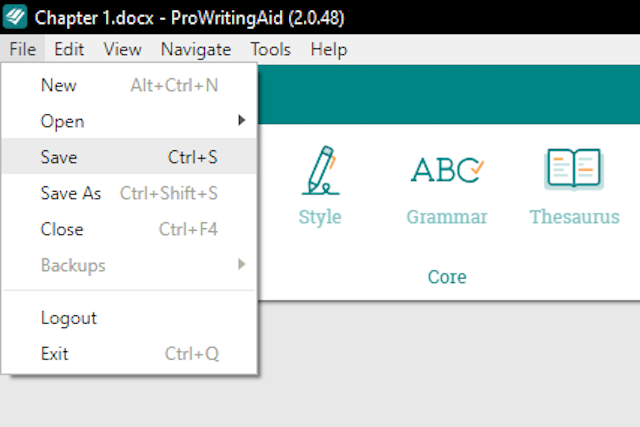
Task: Select Save in the File menu
Action: tap(129, 157)
